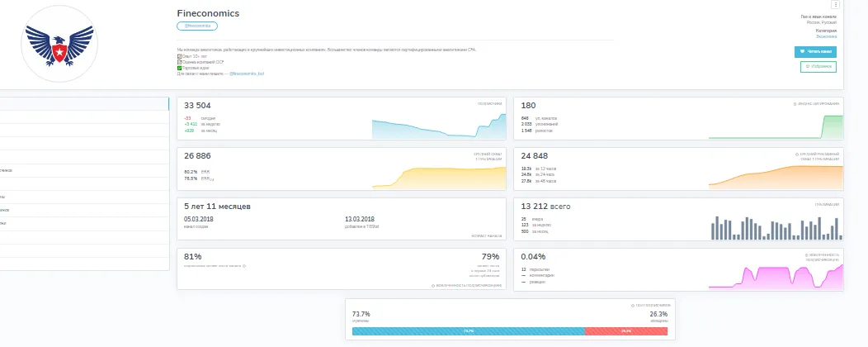868x347 pixels.
Task: Click the '81%' value in views card
Action: point(192,257)
